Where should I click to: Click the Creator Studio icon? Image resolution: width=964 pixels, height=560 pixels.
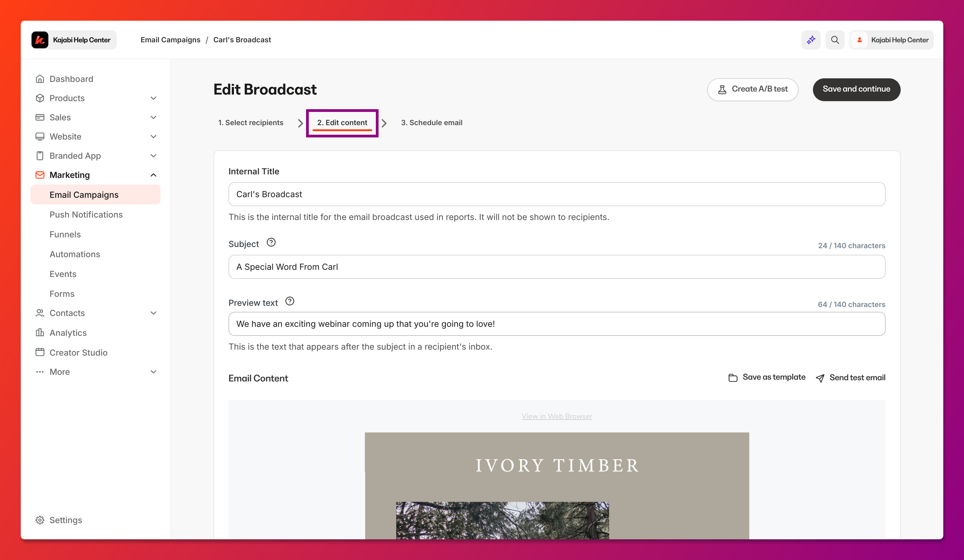(40, 352)
